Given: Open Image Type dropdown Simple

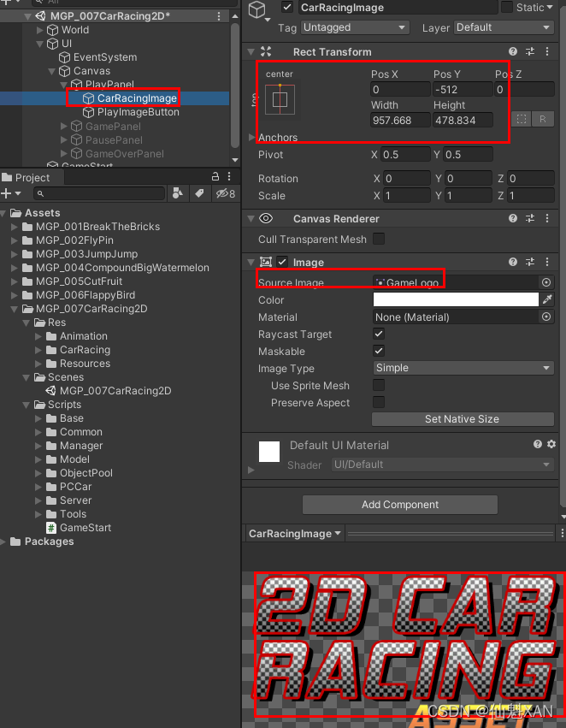Looking at the screenshot, I should [463, 368].
